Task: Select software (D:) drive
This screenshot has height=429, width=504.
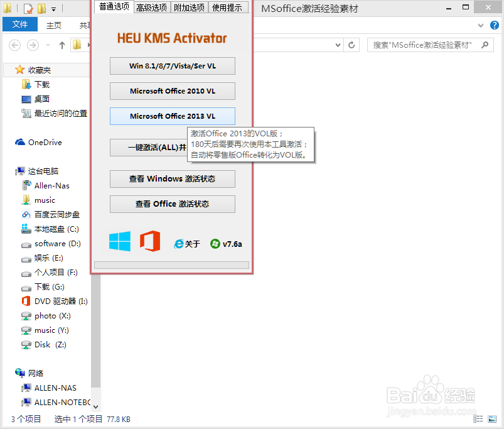Action: point(58,244)
